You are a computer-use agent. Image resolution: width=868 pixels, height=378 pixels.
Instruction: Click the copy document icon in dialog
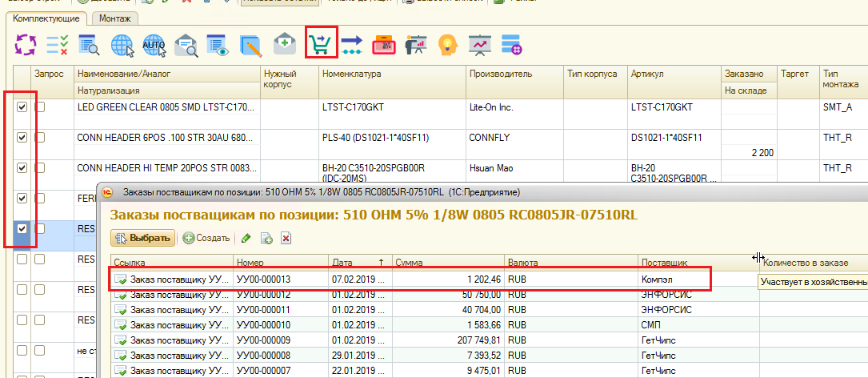pyautogui.click(x=266, y=238)
